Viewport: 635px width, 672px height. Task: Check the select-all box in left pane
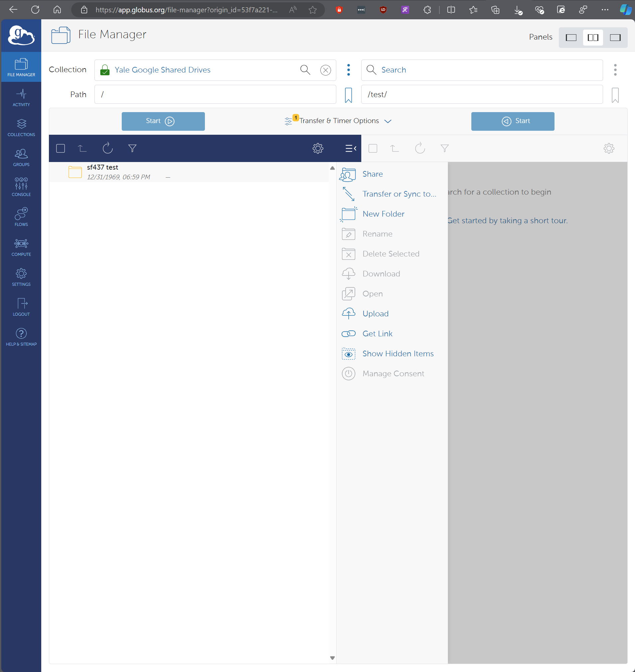61,148
